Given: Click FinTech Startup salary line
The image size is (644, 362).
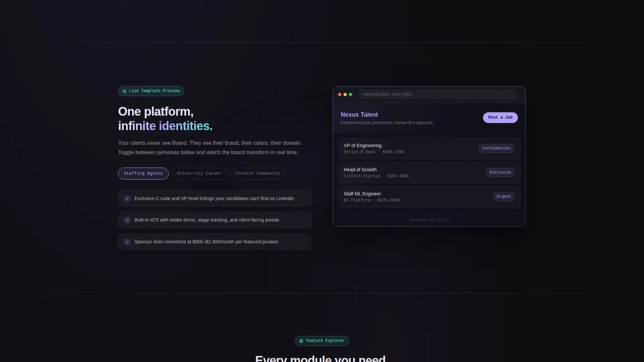Looking at the screenshot, I should 376,176.
